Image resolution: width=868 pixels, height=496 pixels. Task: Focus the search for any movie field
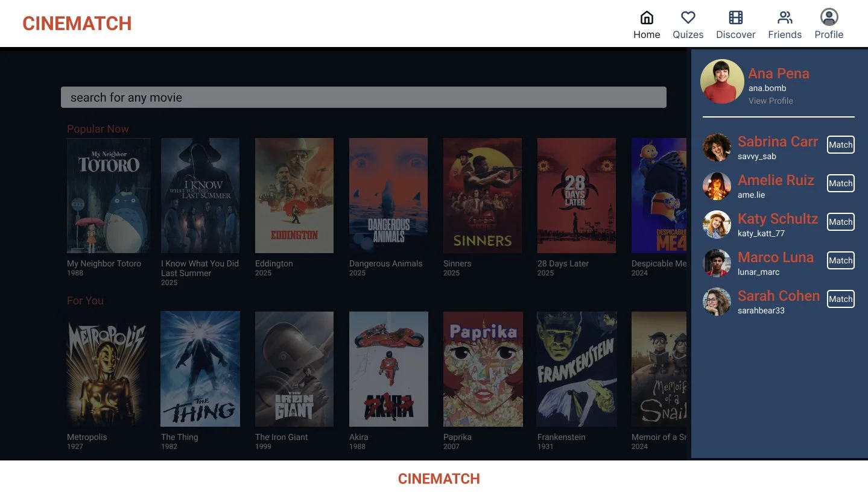click(364, 98)
